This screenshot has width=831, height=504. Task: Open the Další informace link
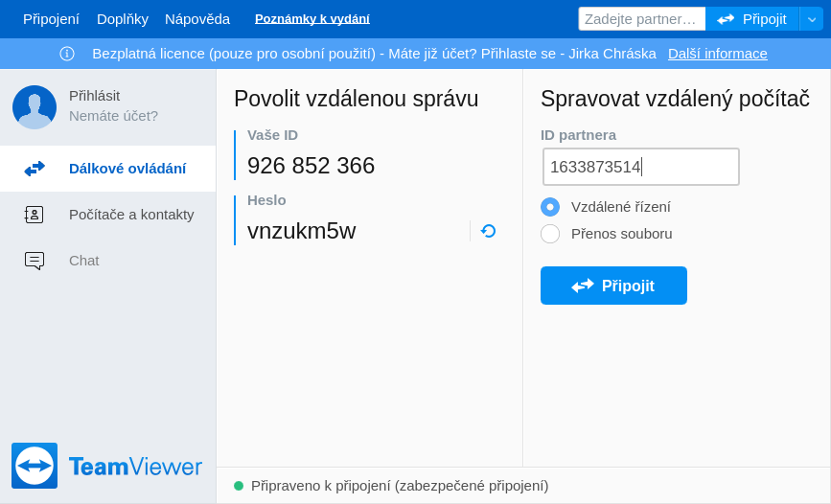click(718, 54)
